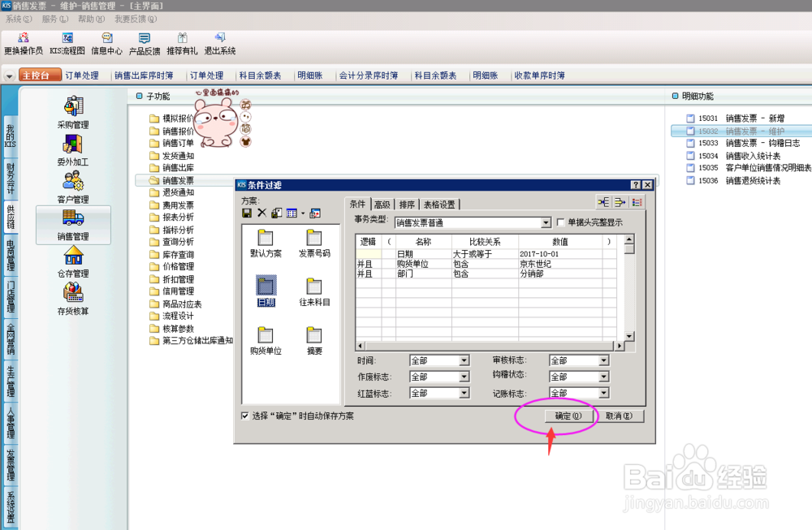Open the 红蓝标志 dropdown

click(464, 394)
